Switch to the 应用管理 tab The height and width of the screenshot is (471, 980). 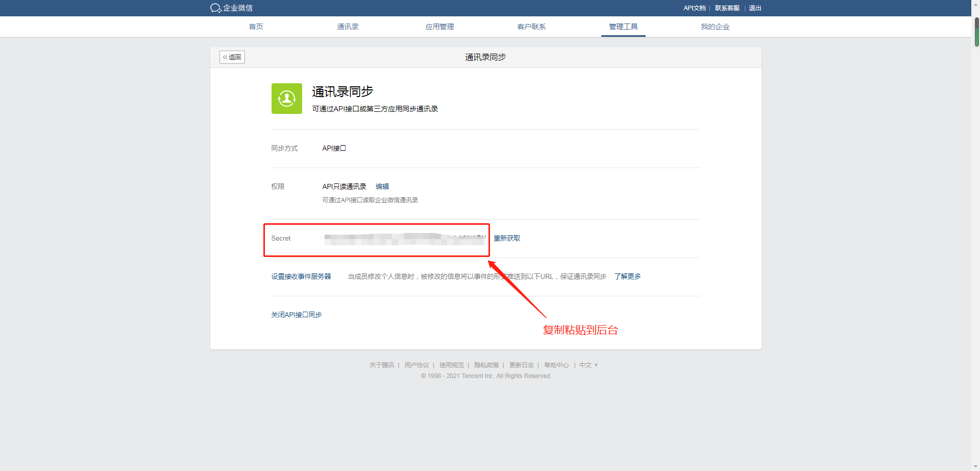[439, 27]
